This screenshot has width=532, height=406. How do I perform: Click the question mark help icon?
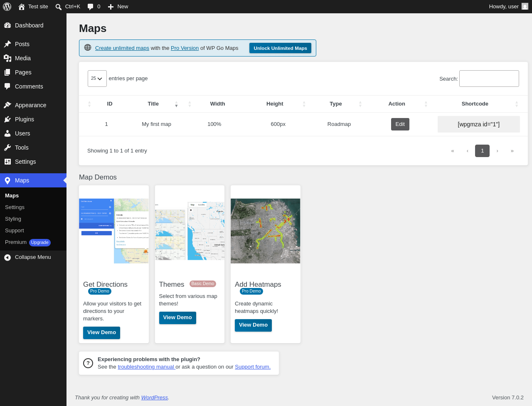point(88,363)
